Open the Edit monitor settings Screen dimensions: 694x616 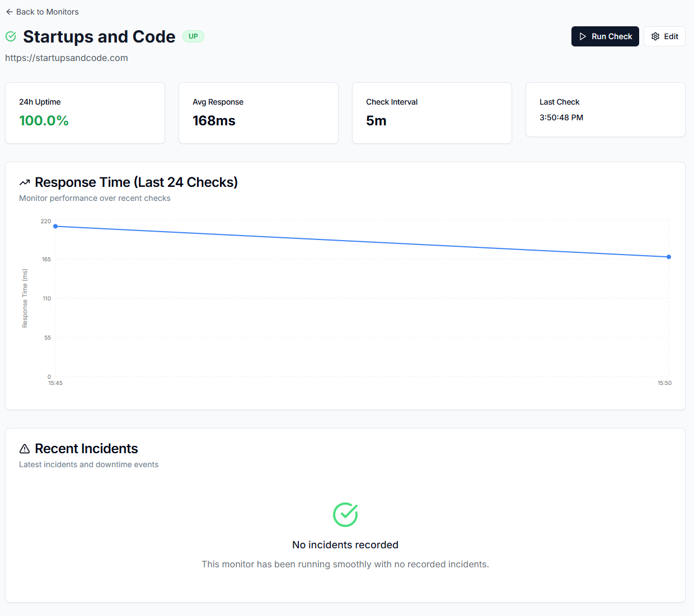[x=664, y=36]
